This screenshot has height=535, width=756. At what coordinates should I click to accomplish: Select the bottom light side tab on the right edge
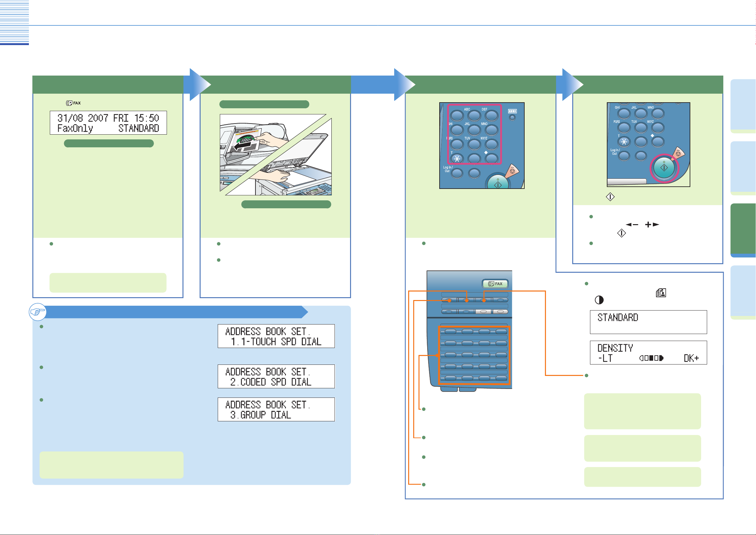point(743,292)
